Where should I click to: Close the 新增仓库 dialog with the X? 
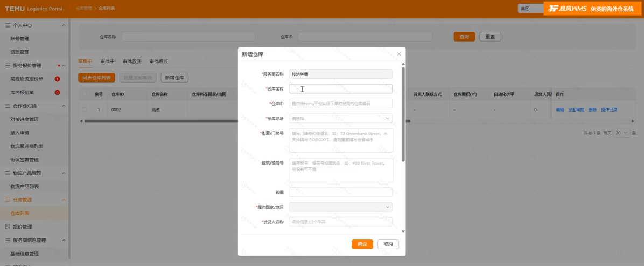coord(399,54)
